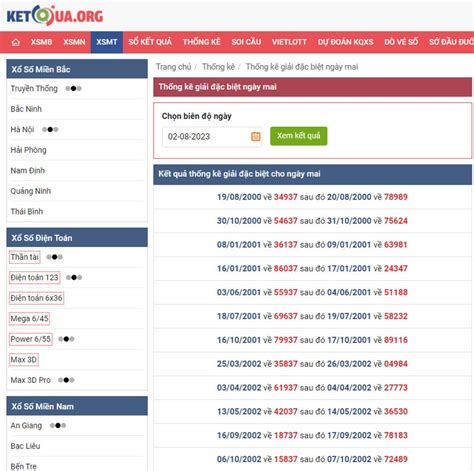Click the live dots beside Hà Nội
The image size is (474, 471).
pos(50,129)
